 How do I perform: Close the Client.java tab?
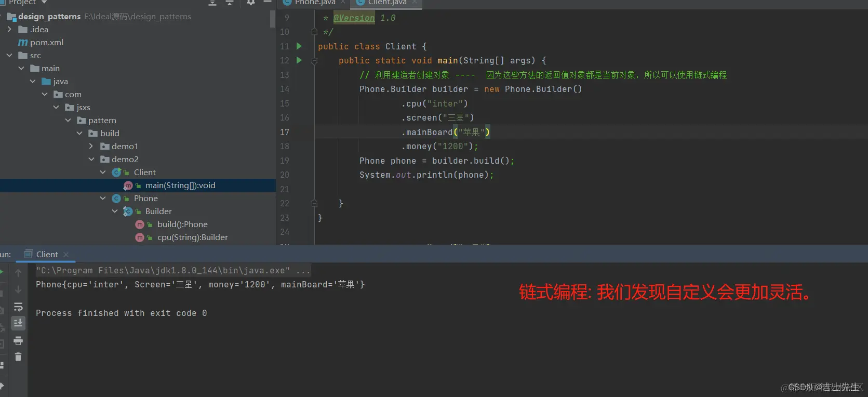point(415,2)
